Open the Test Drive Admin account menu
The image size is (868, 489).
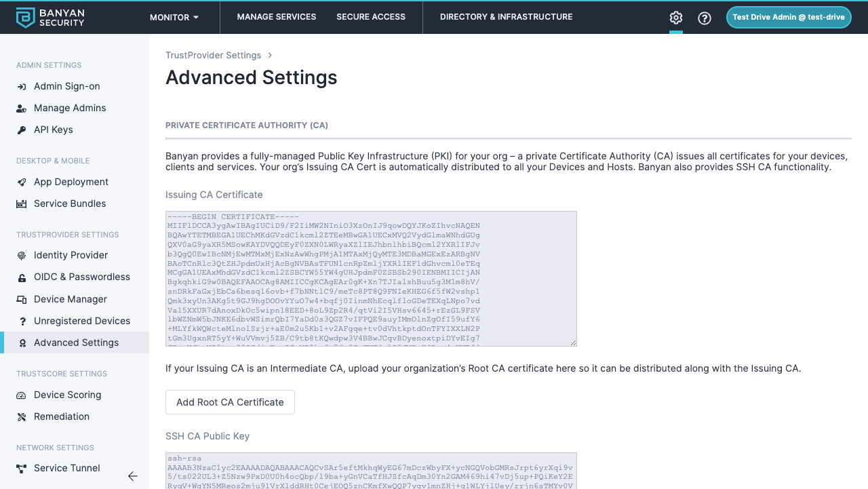click(x=788, y=18)
